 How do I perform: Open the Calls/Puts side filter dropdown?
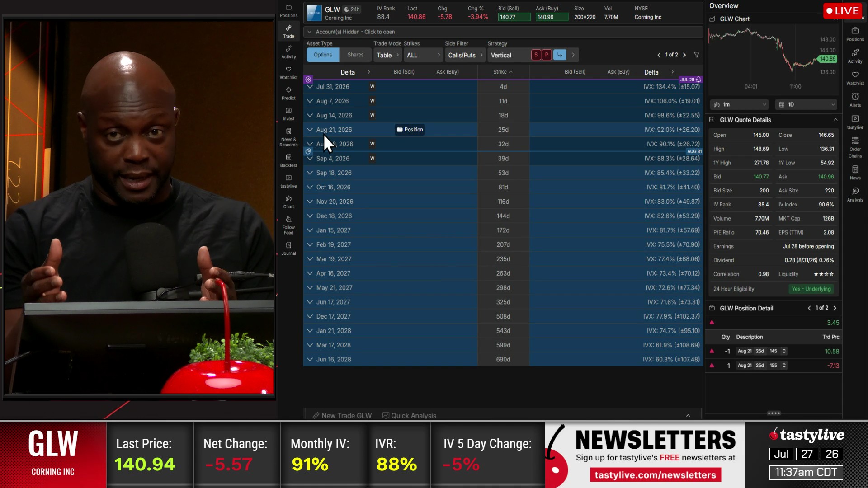click(x=465, y=55)
